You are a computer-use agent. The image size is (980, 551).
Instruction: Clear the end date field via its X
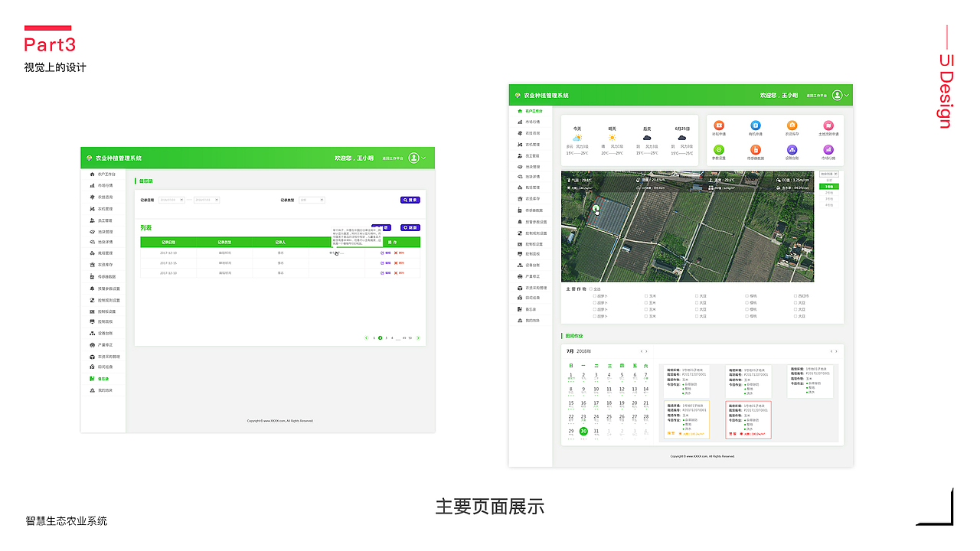pos(217,200)
